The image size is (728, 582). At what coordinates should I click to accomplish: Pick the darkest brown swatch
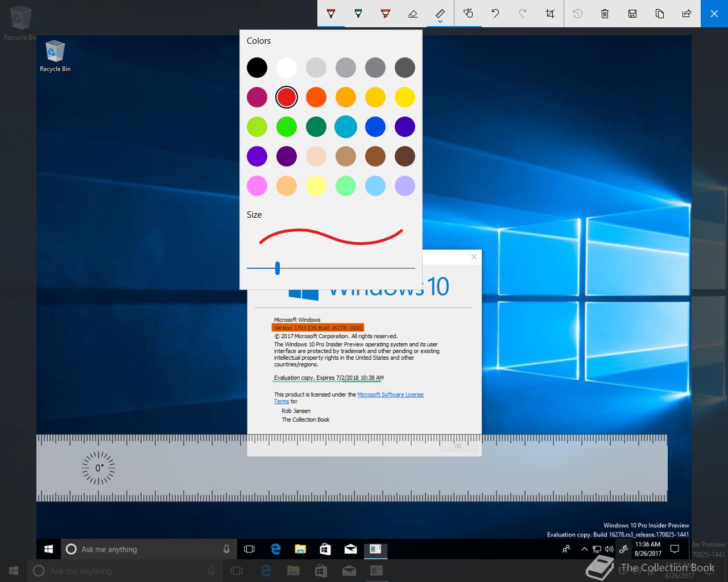pyautogui.click(x=405, y=156)
